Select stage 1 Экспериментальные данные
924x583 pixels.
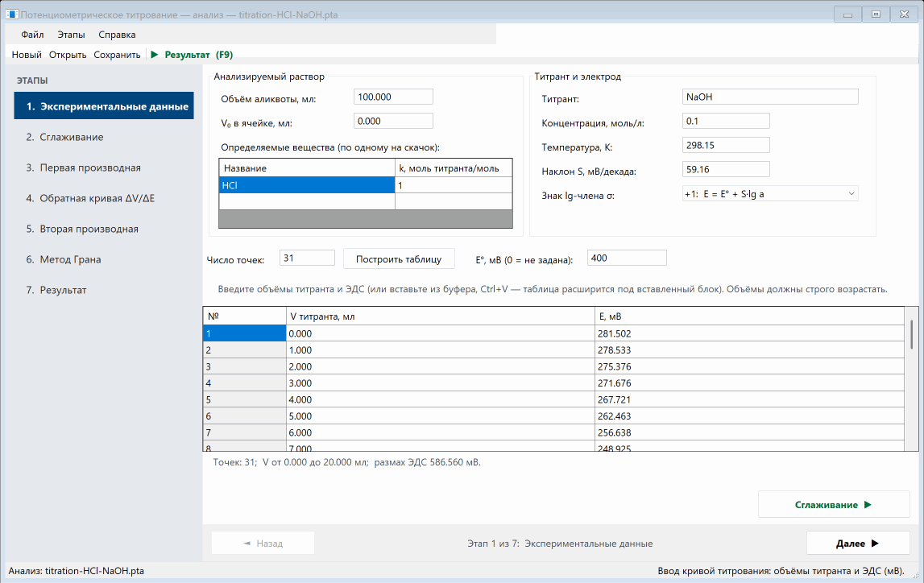(104, 106)
